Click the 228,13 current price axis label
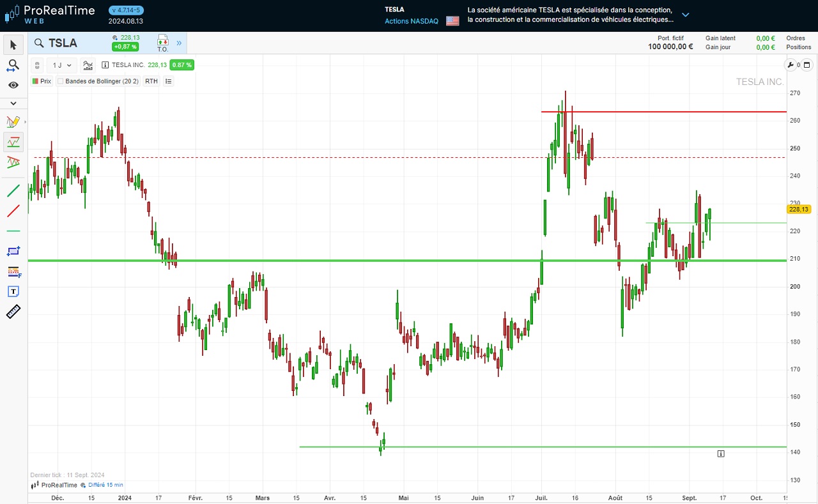Viewport: 818px width, 504px height. tap(799, 210)
